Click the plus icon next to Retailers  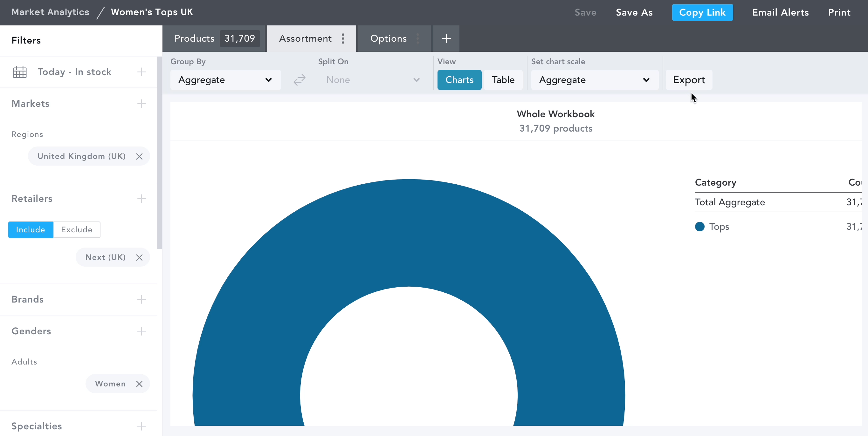[141, 199]
